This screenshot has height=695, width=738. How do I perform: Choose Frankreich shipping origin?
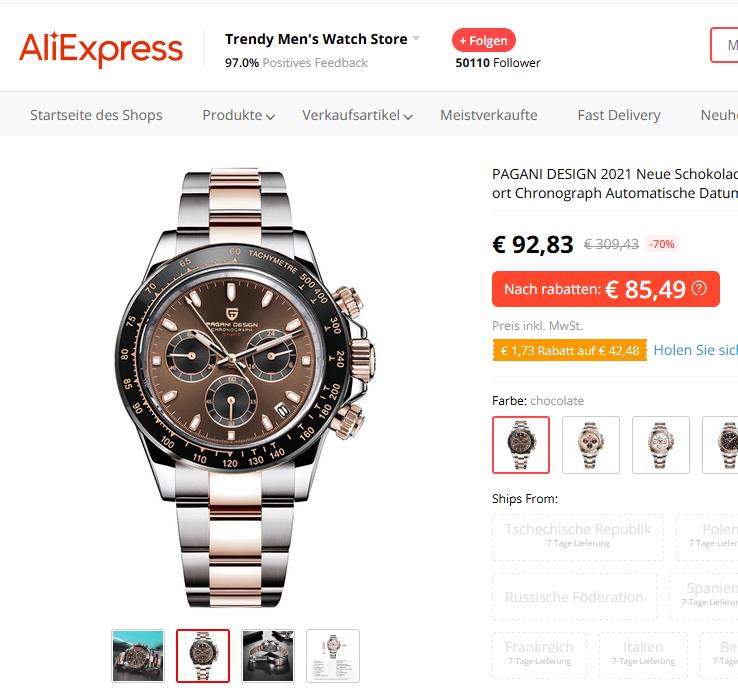[x=539, y=655]
